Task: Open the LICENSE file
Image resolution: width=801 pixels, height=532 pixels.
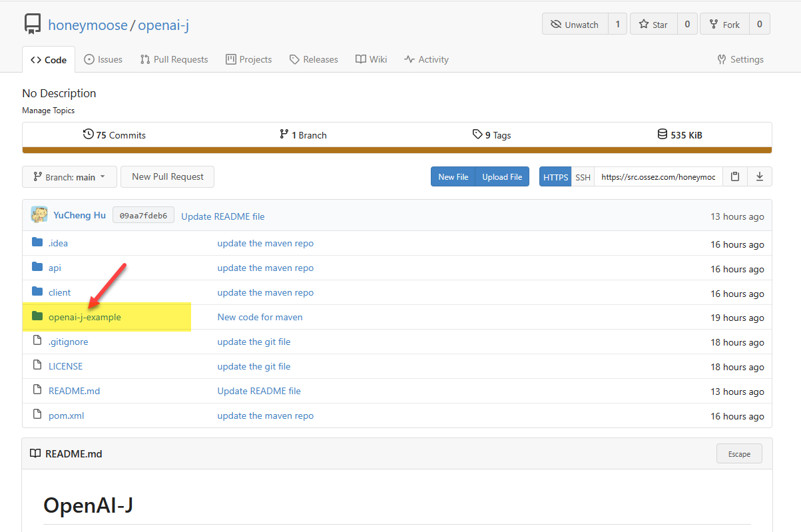Action: pos(65,366)
